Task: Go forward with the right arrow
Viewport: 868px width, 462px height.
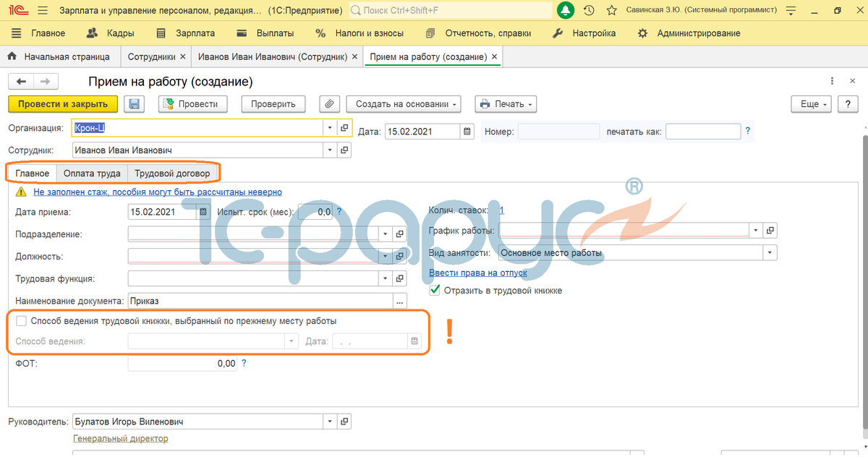Action: point(46,82)
